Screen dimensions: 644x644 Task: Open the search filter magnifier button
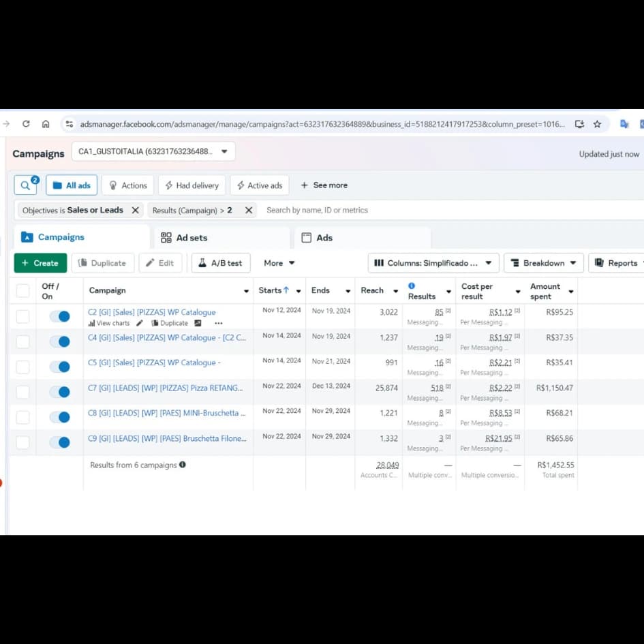point(25,185)
